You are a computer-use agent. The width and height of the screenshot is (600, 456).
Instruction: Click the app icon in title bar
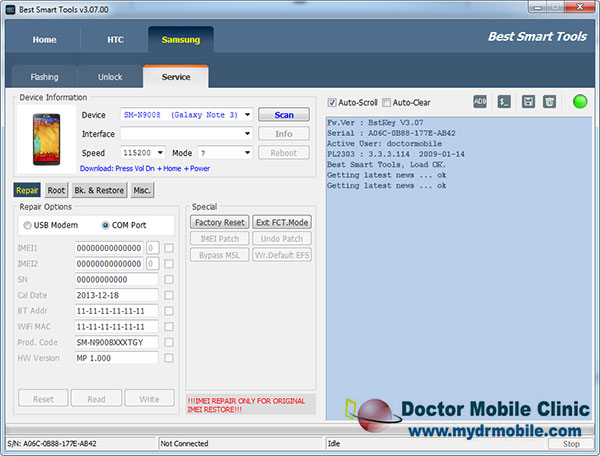tap(11, 10)
